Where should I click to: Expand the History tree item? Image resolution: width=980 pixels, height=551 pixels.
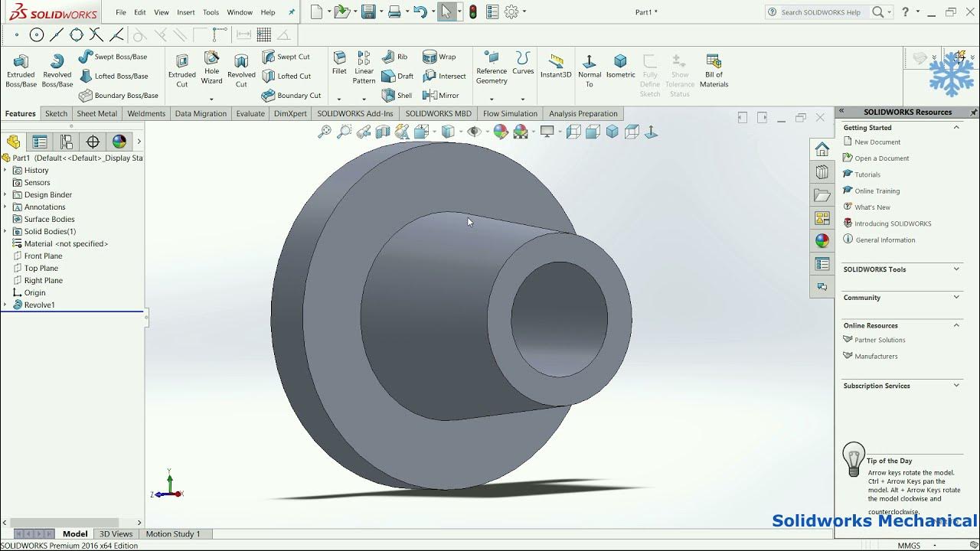click(5, 170)
